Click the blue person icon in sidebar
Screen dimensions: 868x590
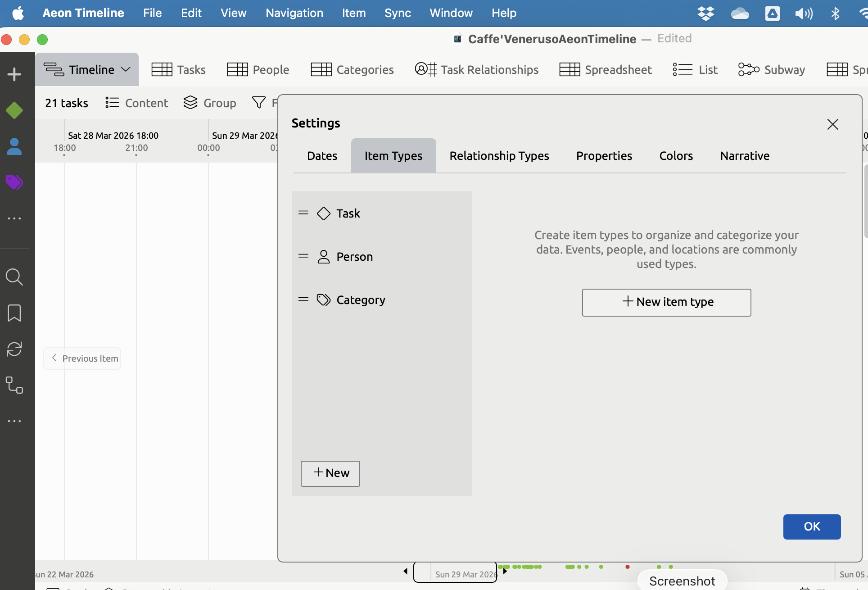(x=14, y=146)
